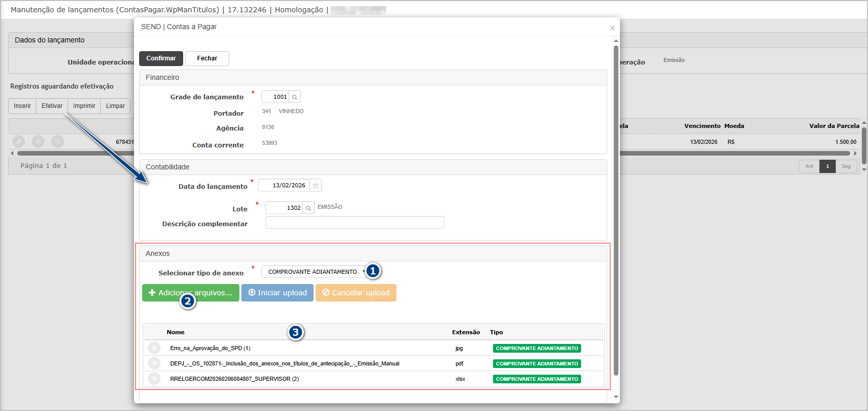The height and width of the screenshot is (411, 868).
Task: Expand the Selecionar tipo de anexo dropdown
Action: (x=315, y=272)
